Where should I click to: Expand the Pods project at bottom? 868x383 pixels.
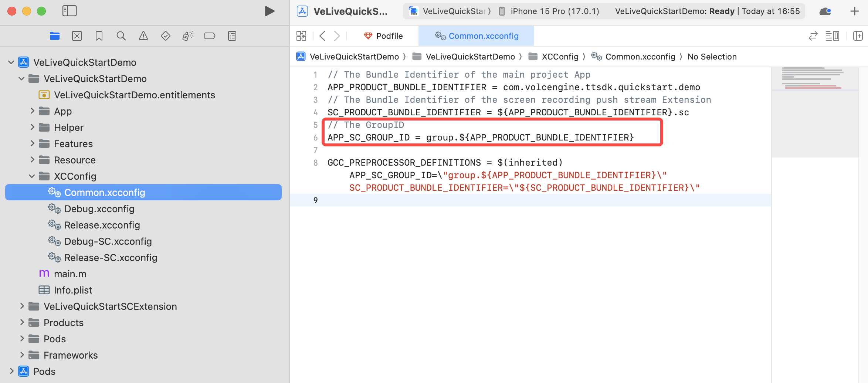(11, 372)
